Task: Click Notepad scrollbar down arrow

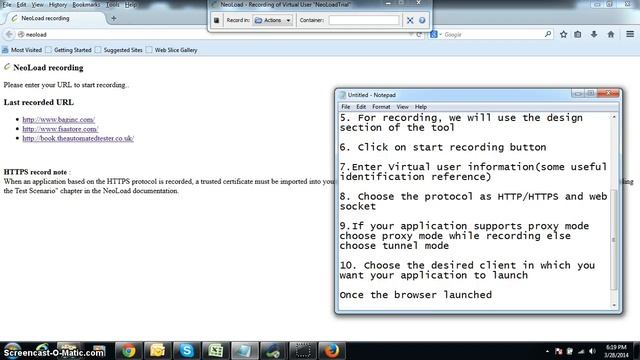Action: point(613,305)
